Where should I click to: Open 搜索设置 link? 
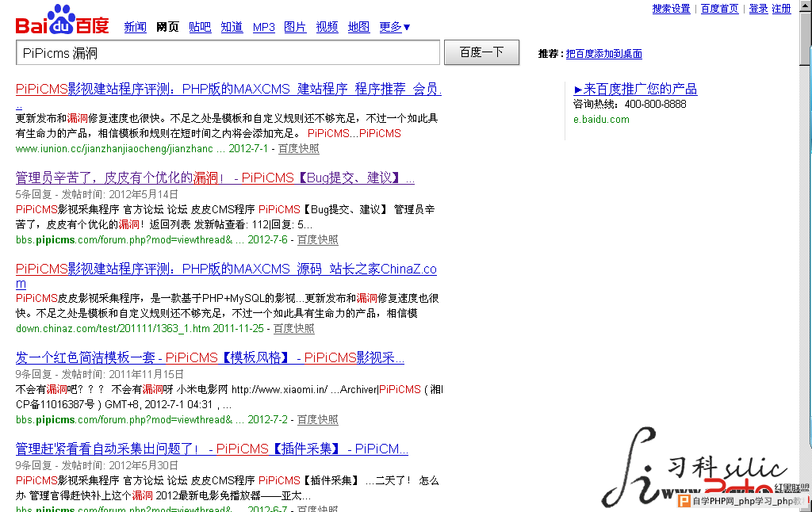click(671, 9)
